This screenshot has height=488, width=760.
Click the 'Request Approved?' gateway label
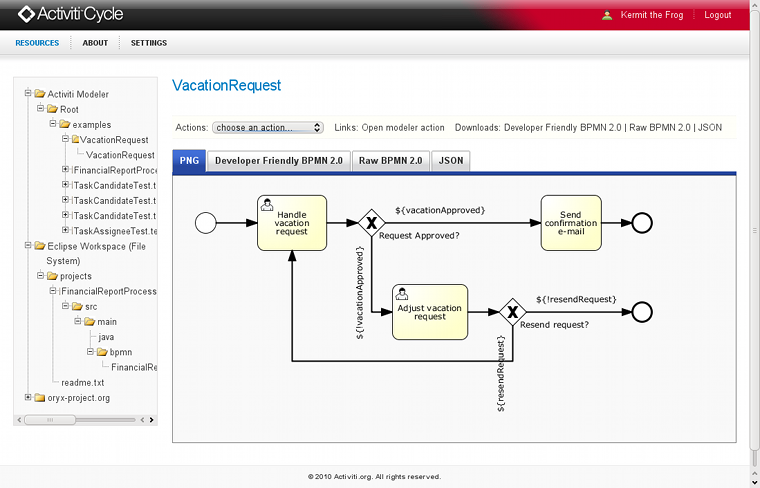point(419,236)
